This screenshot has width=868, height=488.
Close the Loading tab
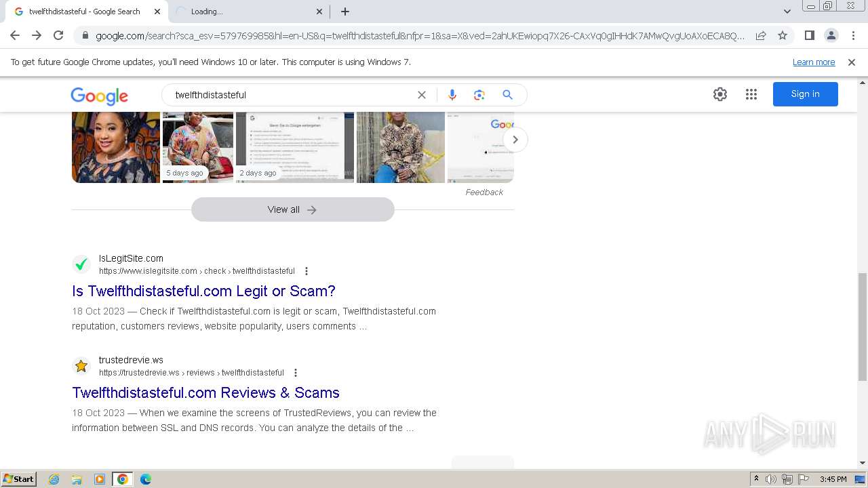[x=319, y=12]
